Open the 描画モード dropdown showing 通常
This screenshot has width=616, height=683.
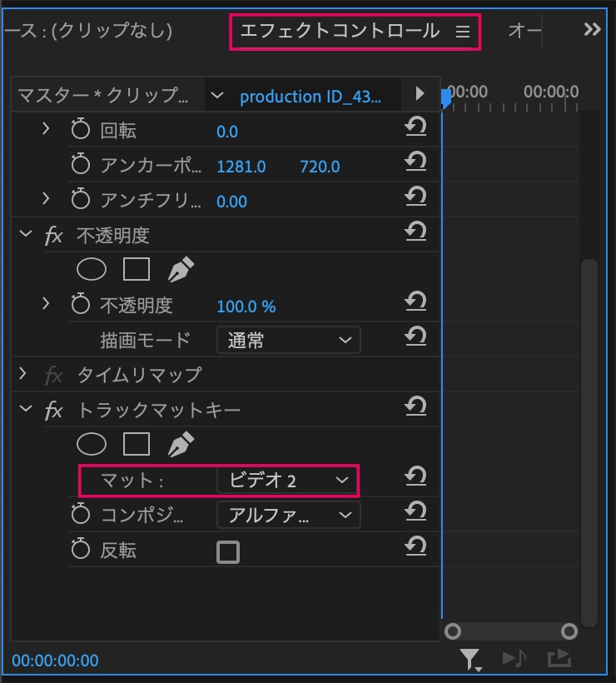[x=289, y=340]
